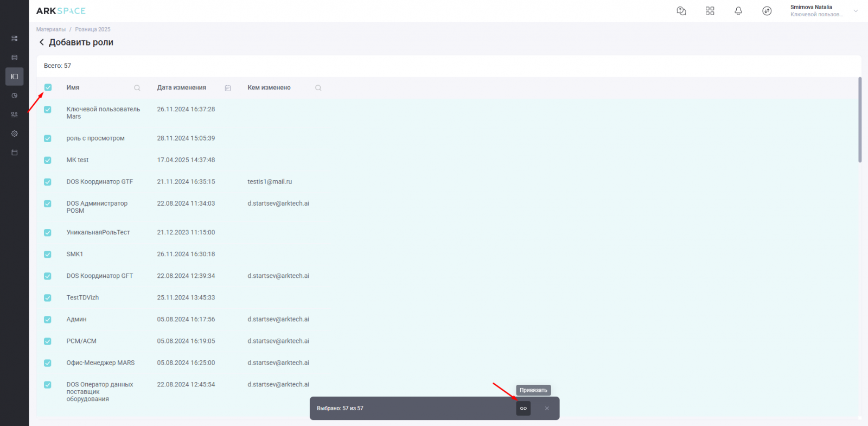Click date 22.08.2024 12:39:34

[x=186, y=276]
